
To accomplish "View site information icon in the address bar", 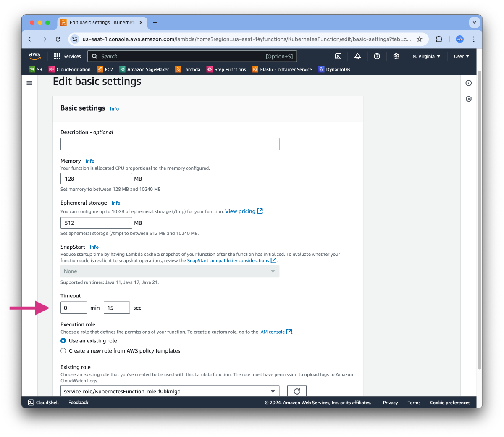I will click(75, 39).
